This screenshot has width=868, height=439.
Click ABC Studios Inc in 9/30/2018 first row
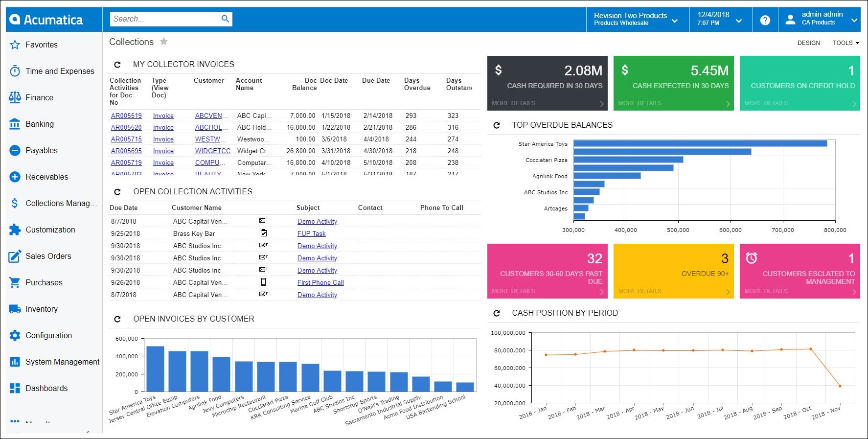click(x=197, y=246)
